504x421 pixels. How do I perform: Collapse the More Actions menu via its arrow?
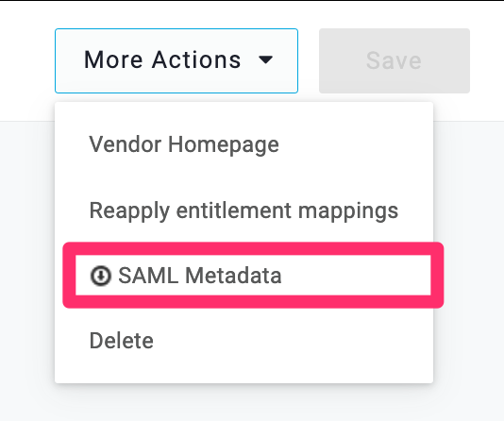(266, 59)
